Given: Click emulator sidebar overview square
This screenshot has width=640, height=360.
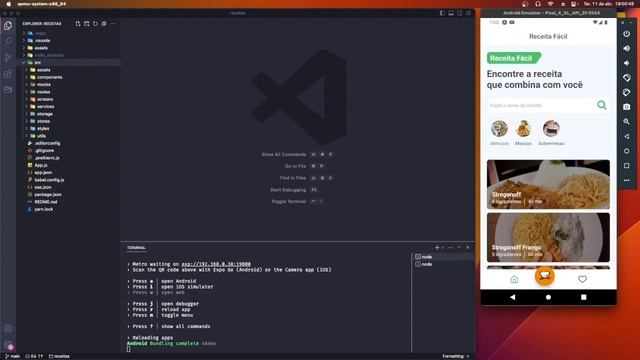Looking at the screenshot, I should point(627,166).
